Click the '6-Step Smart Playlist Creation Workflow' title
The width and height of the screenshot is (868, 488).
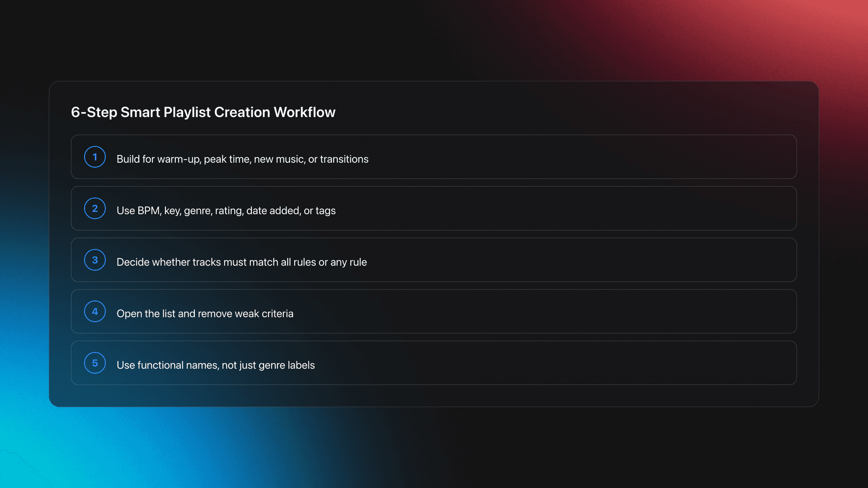point(203,112)
